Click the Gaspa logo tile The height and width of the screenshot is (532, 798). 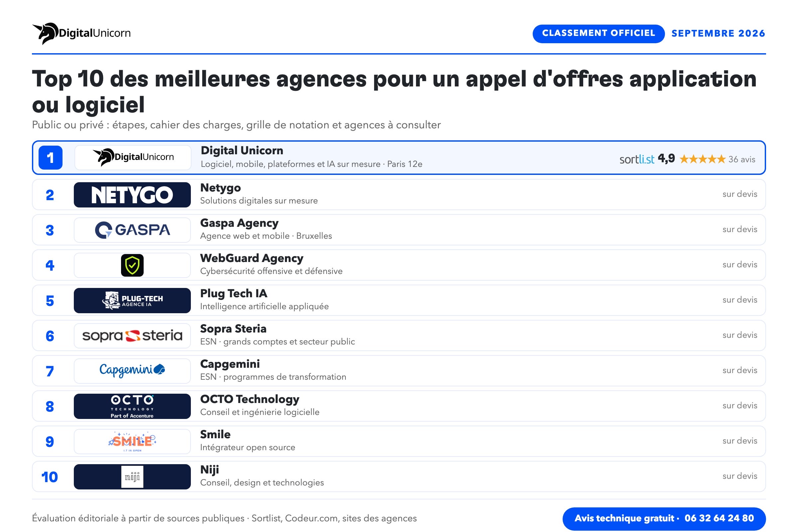point(132,230)
